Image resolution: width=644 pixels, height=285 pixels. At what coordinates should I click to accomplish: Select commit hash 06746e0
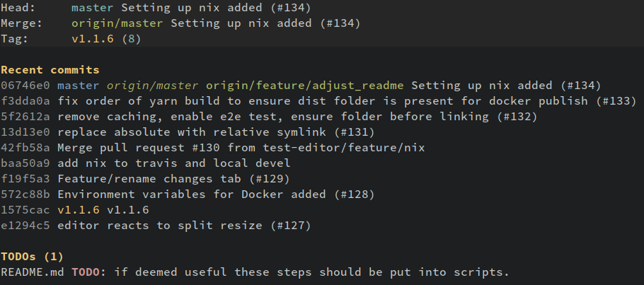click(25, 86)
